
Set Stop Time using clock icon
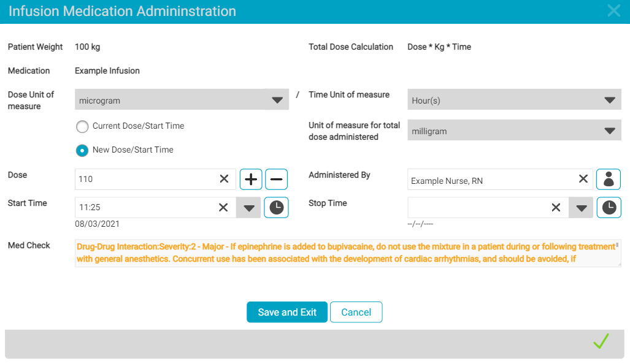pyautogui.click(x=609, y=208)
